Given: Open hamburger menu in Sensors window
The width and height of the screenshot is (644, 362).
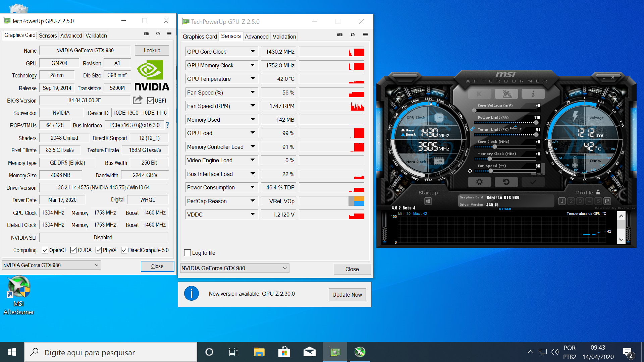Looking at the screenshot, I should pos(366,35).
